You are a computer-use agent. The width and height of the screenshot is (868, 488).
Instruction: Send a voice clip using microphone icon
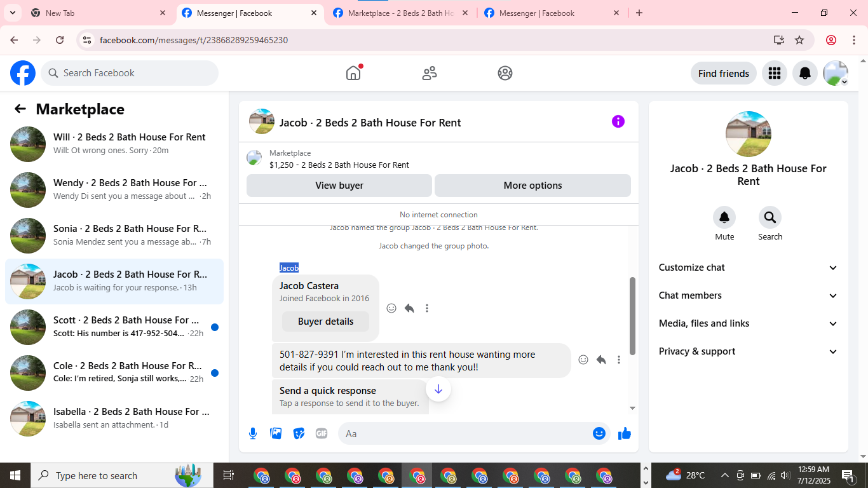click(x=253, y=433)
